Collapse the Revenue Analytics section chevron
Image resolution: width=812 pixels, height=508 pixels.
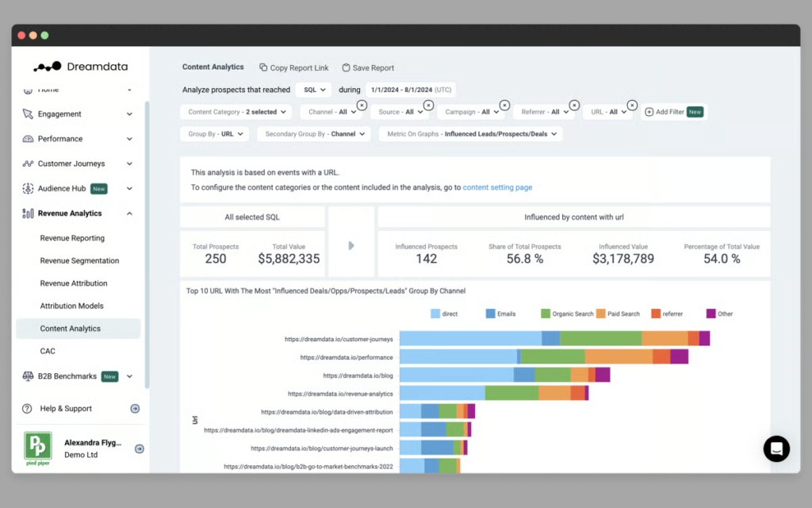click(129, 214)
